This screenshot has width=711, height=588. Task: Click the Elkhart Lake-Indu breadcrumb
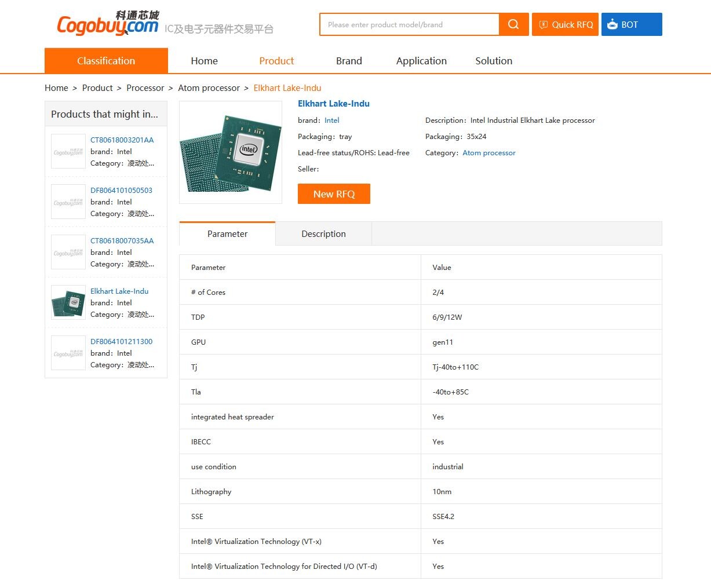(287, 88)
